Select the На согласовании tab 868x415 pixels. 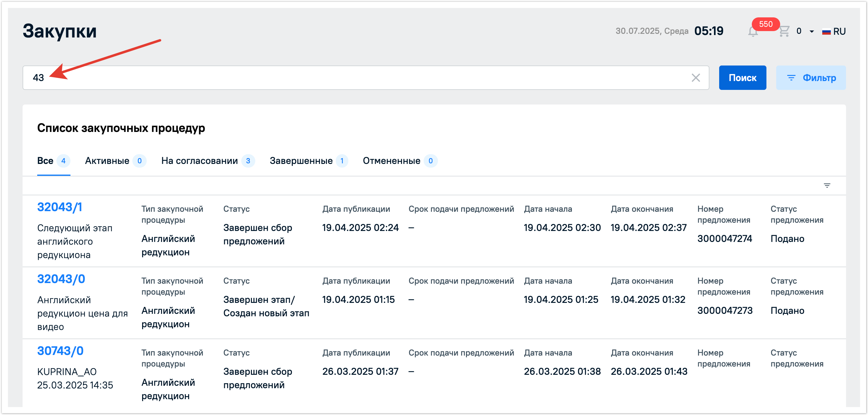pos(199,161)
